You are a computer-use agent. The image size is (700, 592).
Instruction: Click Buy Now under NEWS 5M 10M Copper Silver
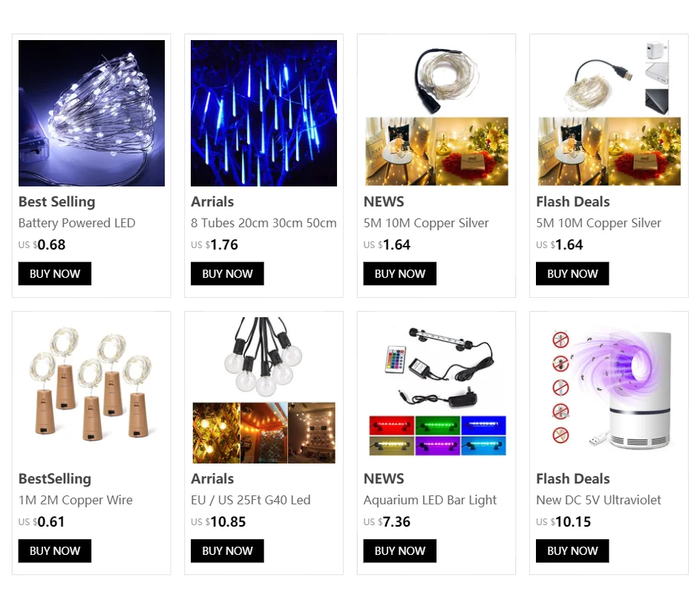(399, 273)
